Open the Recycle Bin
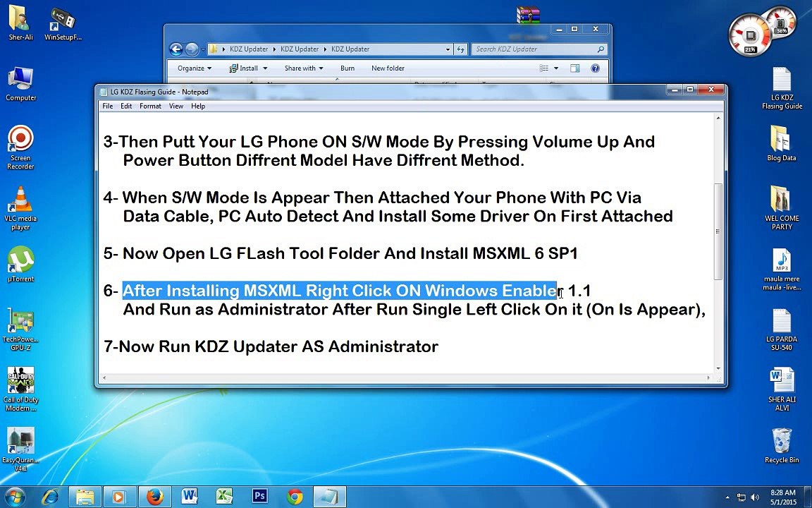The image size is (812, 508). [x=782, y=446]
